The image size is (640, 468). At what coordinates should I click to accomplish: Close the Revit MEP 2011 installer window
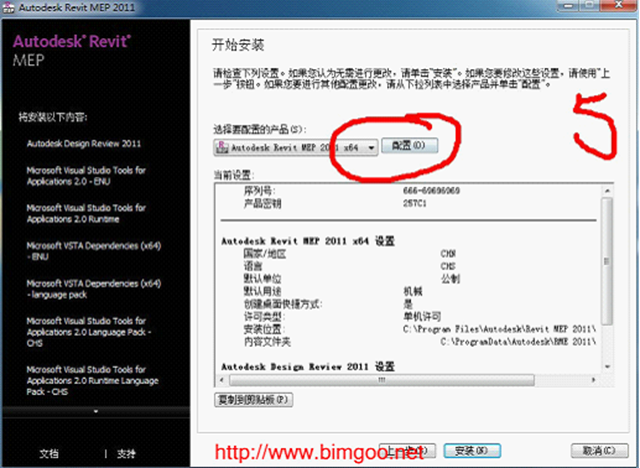618,5
